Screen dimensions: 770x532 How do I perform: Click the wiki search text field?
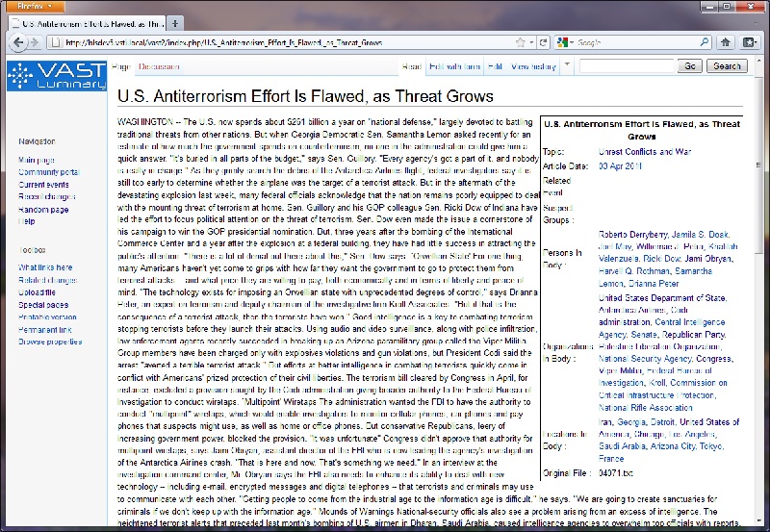click(x=627, y=66)
